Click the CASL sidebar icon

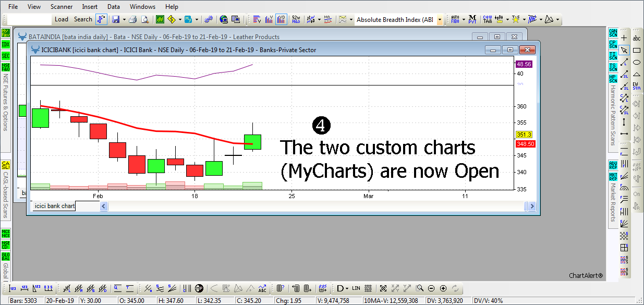click(x=6, y=166)
